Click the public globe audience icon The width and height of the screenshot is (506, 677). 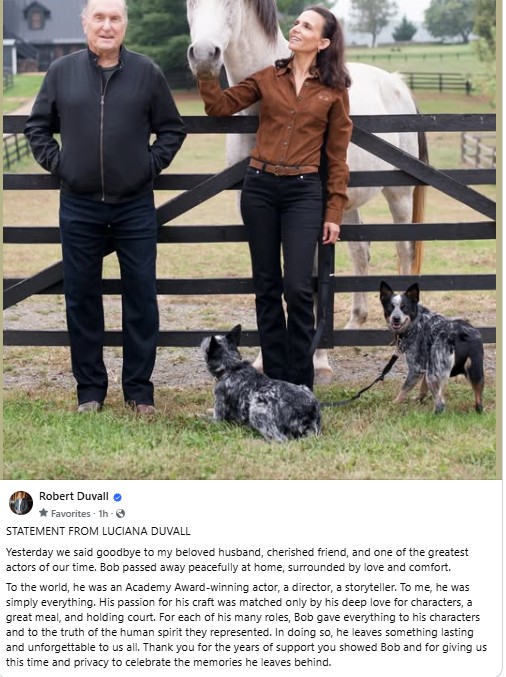tap(120, 513)
